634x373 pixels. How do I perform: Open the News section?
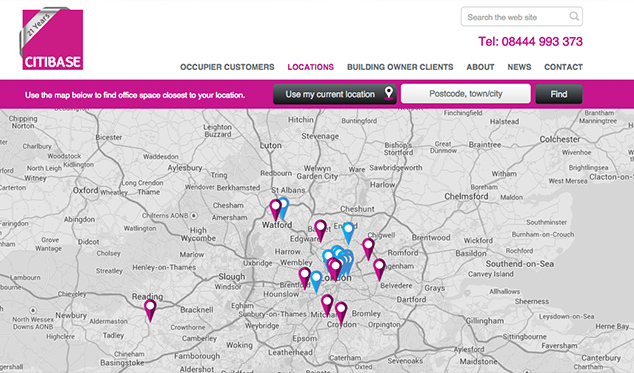(x=519, y=67)
